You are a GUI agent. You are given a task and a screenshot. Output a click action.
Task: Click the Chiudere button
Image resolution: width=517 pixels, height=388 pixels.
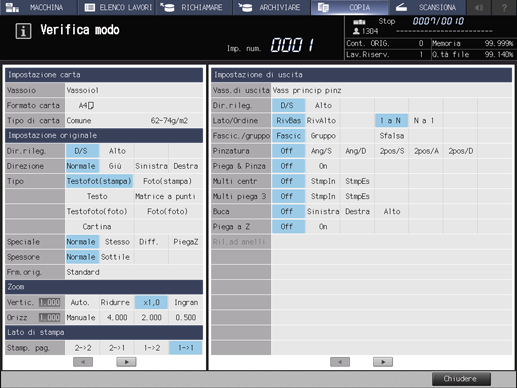461,379
